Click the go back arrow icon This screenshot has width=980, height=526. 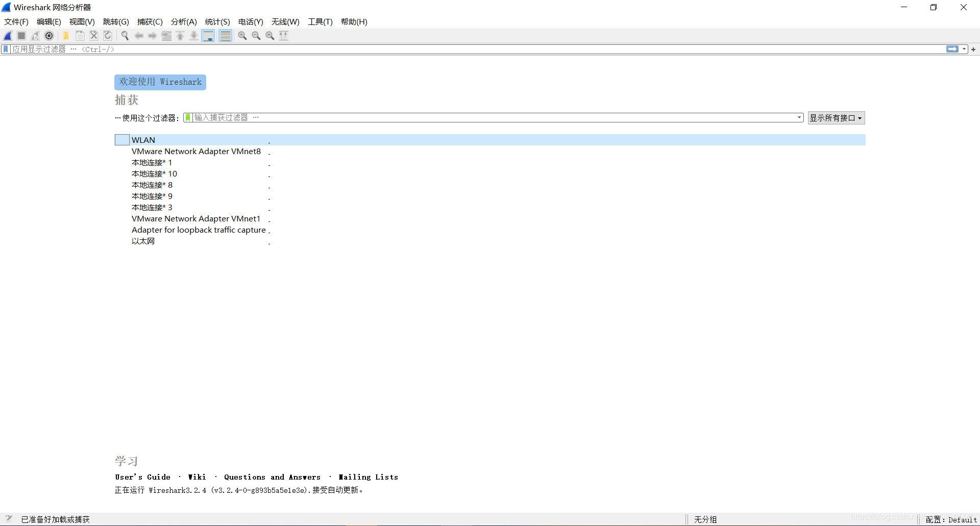coord(139,36)
